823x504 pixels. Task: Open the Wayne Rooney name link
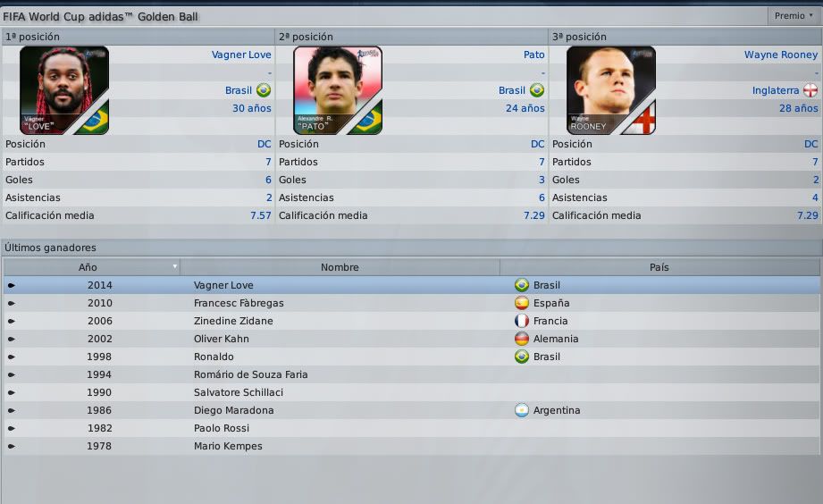pyautogui.click(x=780, y=55)
